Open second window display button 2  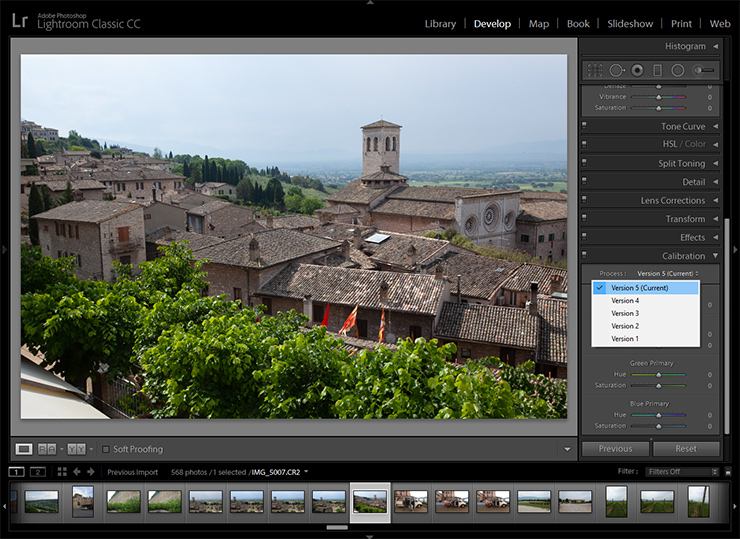pyautogui.click(x=38, y=472)
